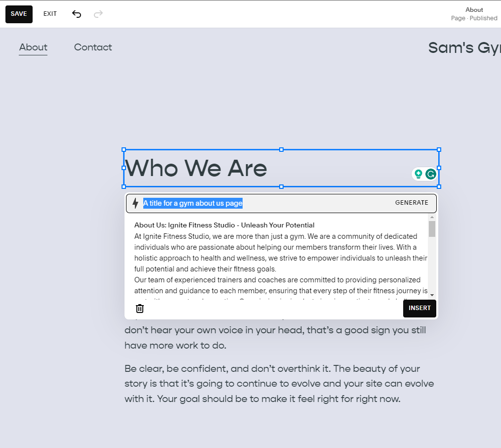Click 'Page · Published' status text
The image size is (501, 448).
(474, 18)
